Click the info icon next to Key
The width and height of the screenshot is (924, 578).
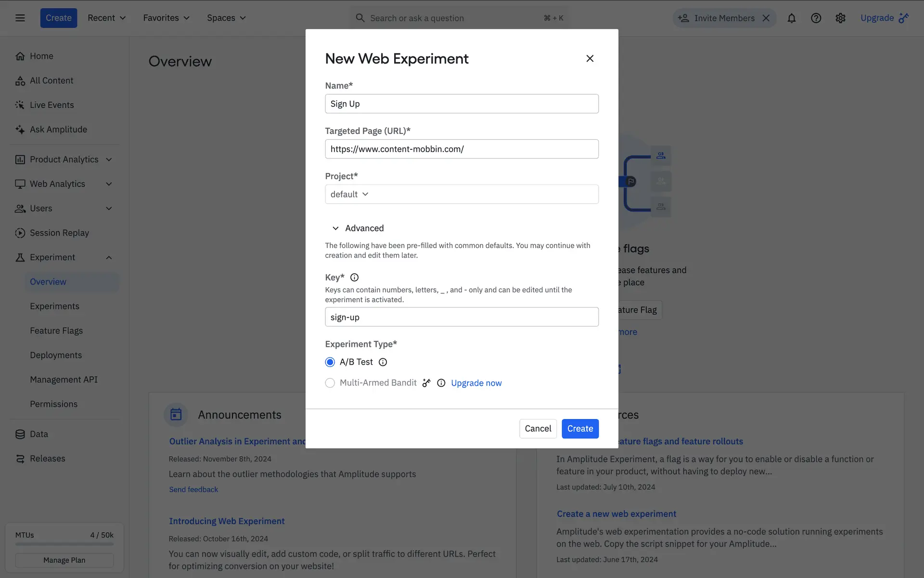click(354, 277)
